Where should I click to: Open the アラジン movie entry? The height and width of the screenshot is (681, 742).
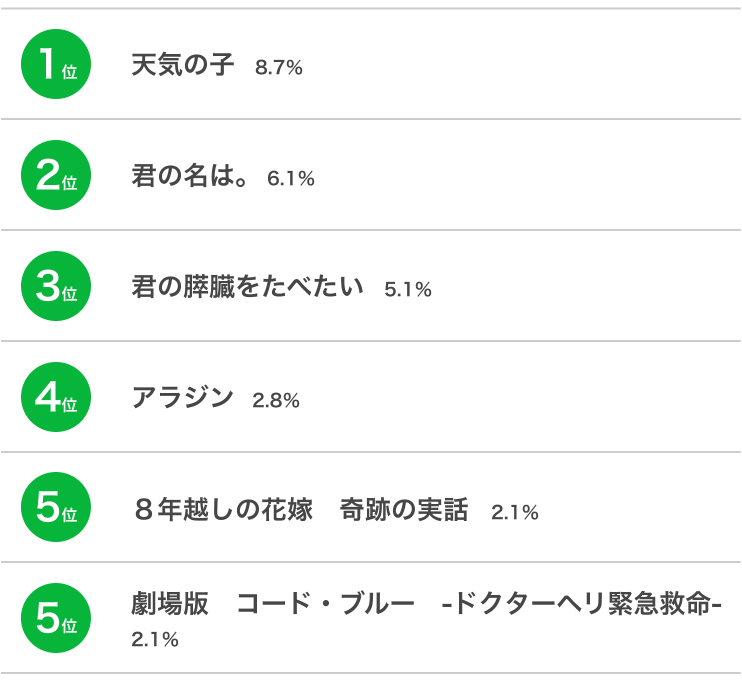[182, 399]
